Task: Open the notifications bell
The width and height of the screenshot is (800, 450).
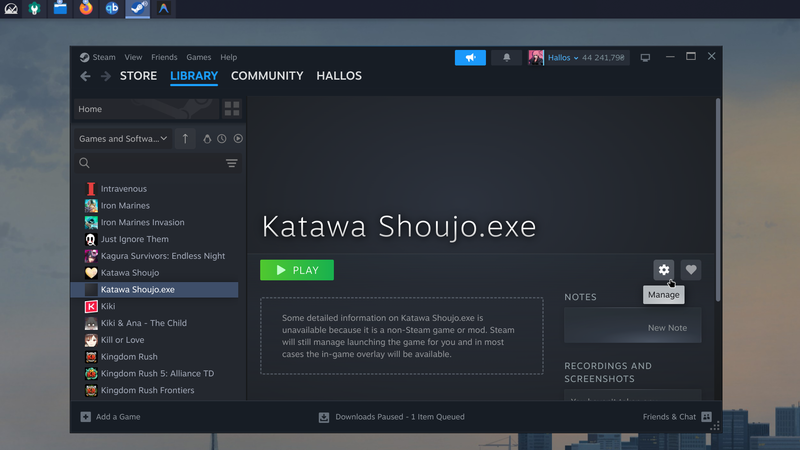Action: [506, 58]
